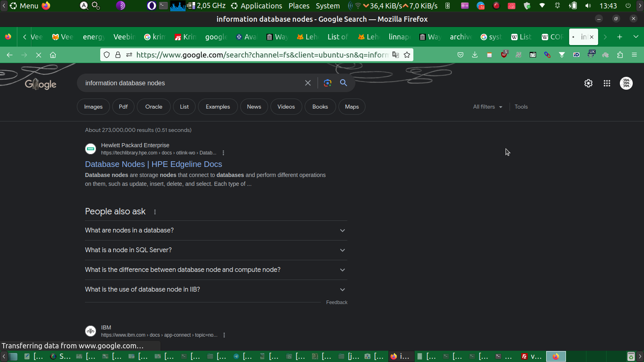Viewport: 644px width, 362px height.
Task: Open a new browser tab
Action: tap(620, 37)
